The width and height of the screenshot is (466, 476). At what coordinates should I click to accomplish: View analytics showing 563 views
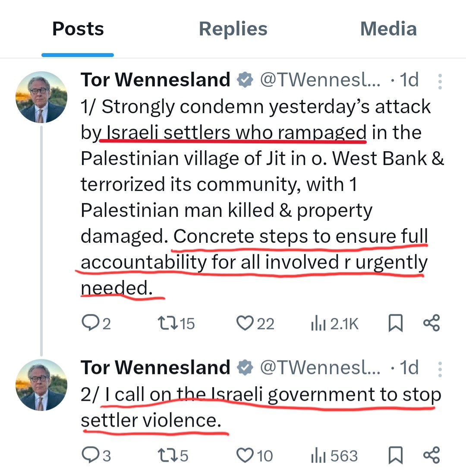click(335, 456)
